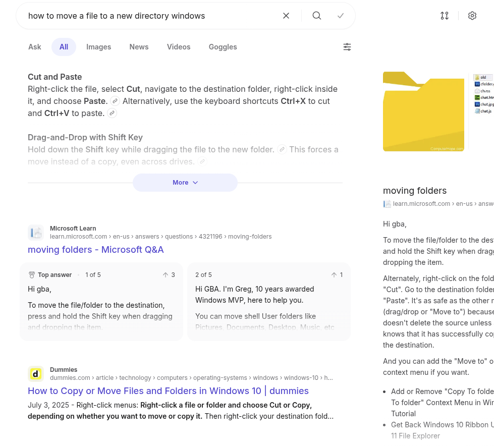Open the Dummies "How to Copy or Move Files" link

point(168,391)
